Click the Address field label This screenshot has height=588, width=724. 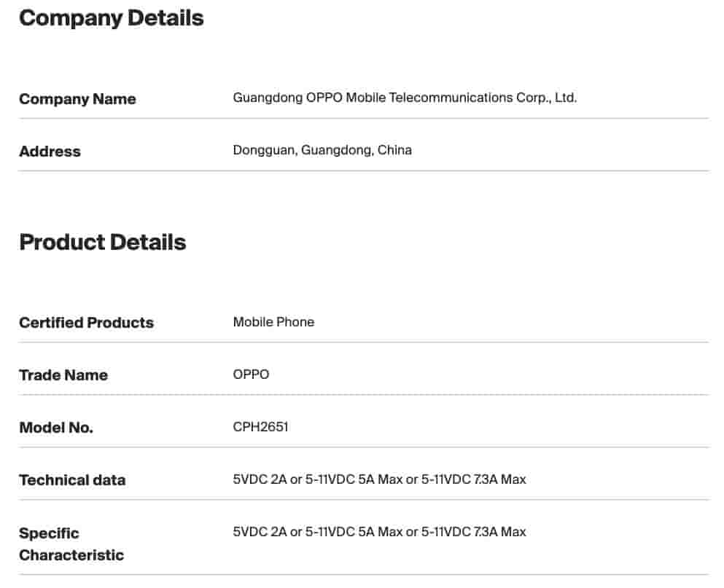click(50, 152)
